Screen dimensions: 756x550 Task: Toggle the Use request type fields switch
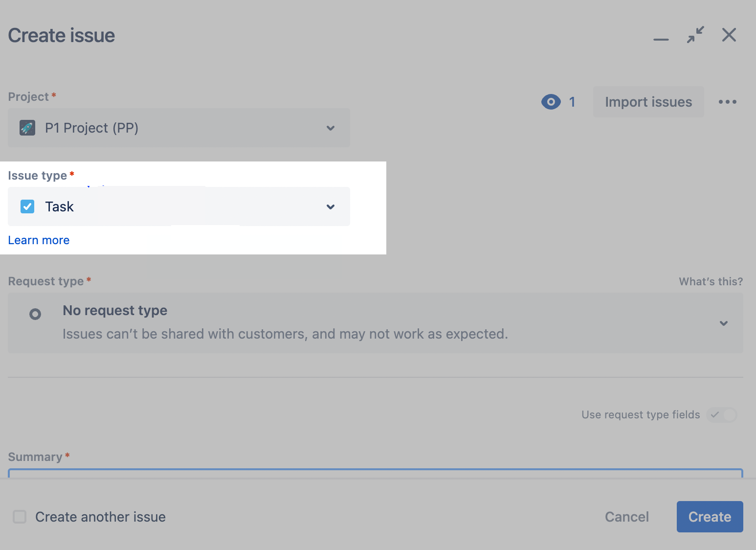click(x=721, y=415)
